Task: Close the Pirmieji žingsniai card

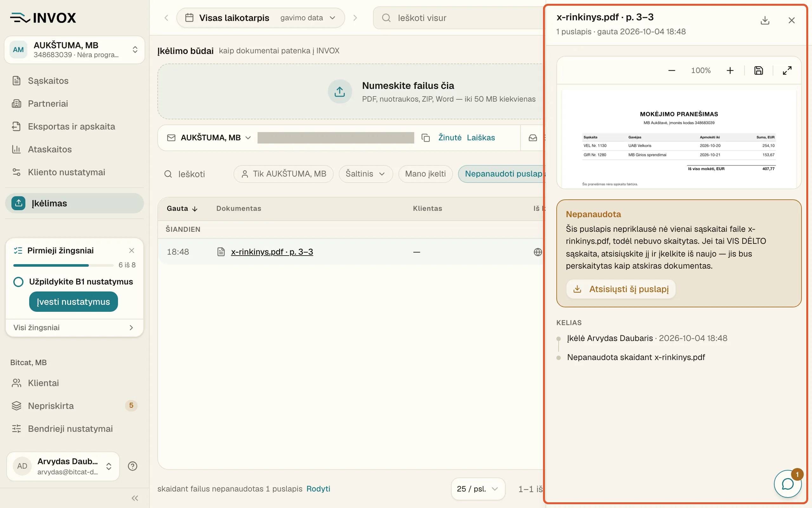Action: [132, 251]
